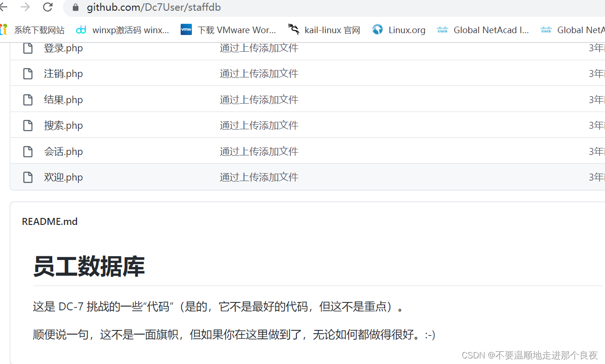This screenshot has width=605, height=364.
Task: Click the Linux.org globe favicon
Action: click(x=377, y=29)
